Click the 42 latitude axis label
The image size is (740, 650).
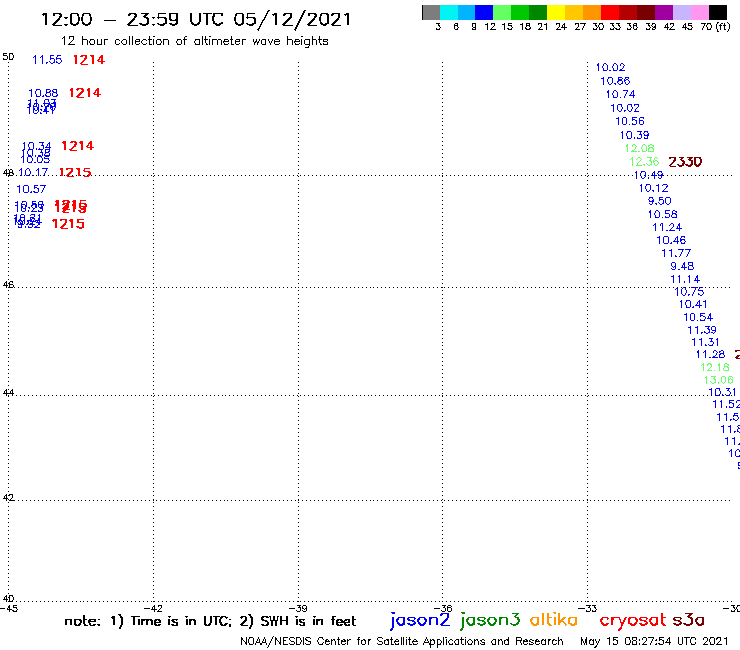(x=8, y=498)
